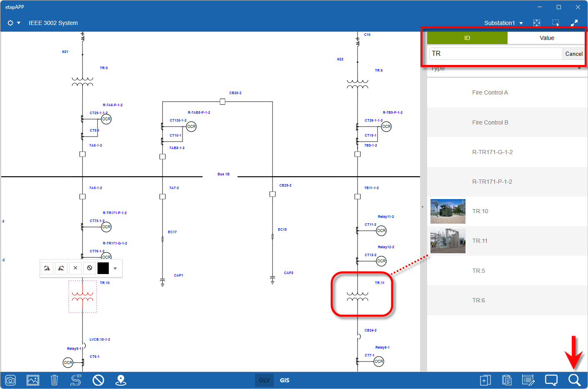Viewport: 588px width, 389px height.
Task: Collapse the side panel using splitter arrow
Action: pyautogui.click(x=423, y=207)
